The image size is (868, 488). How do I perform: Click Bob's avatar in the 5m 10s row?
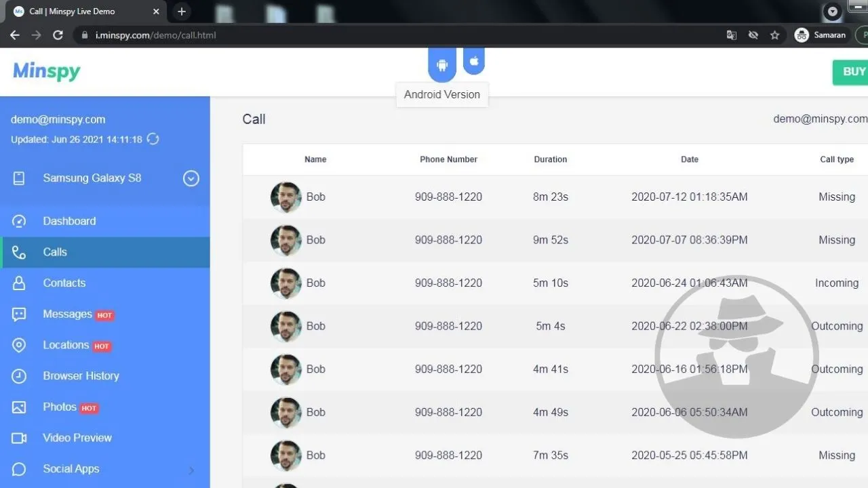click(286, 283)
